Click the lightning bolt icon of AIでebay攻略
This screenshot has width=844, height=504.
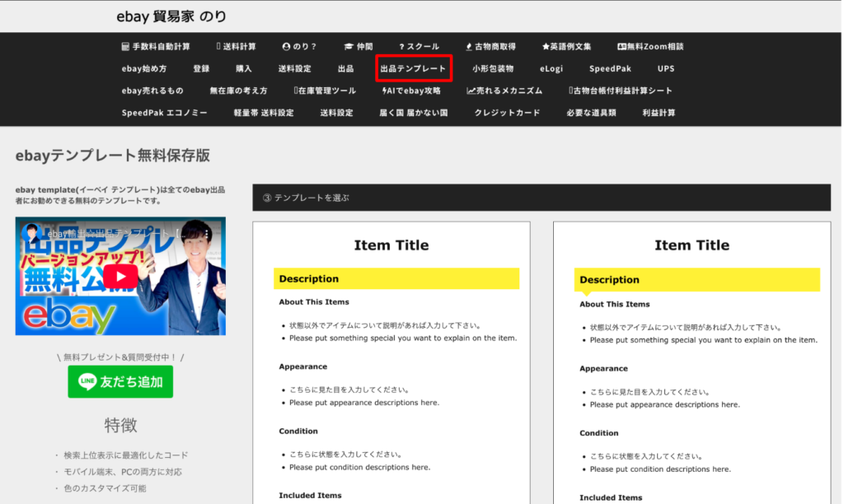384,91
